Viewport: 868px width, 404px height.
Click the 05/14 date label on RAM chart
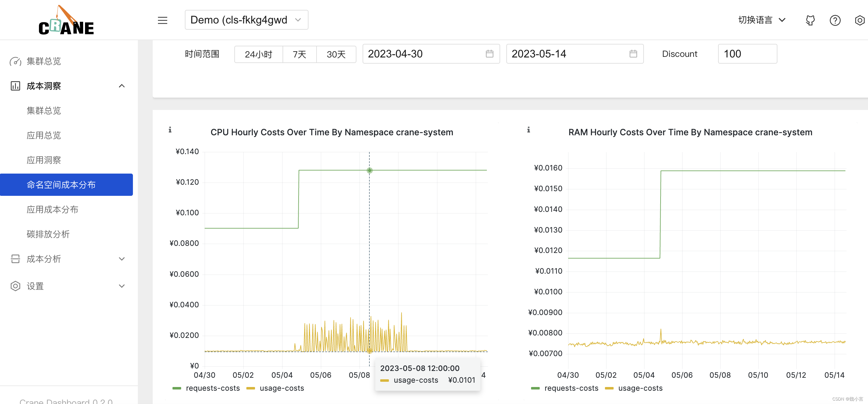pos(834,375)
